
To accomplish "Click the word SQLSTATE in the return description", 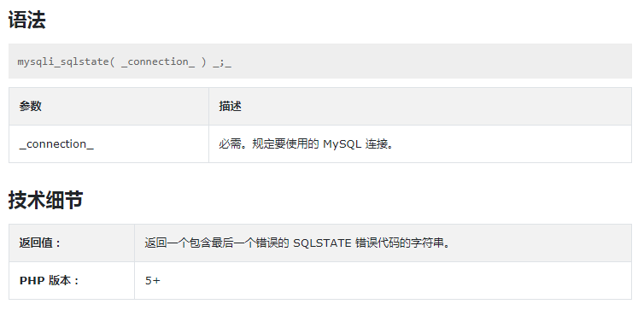I will click(x=322, y=243).
